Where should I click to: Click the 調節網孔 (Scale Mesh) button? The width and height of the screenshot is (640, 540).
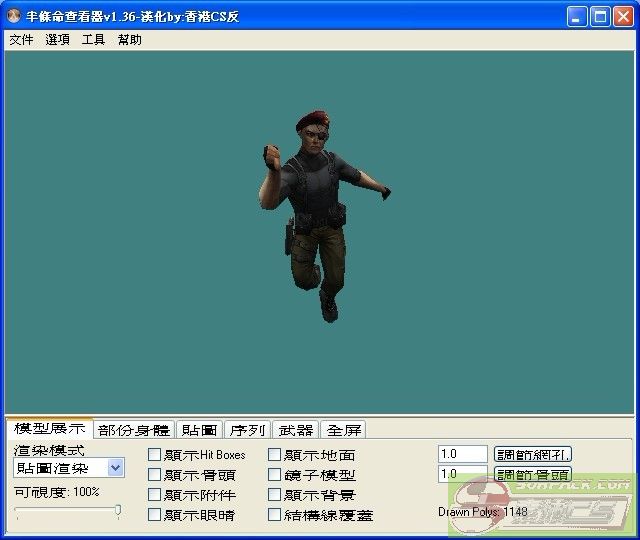click(533, 454)
